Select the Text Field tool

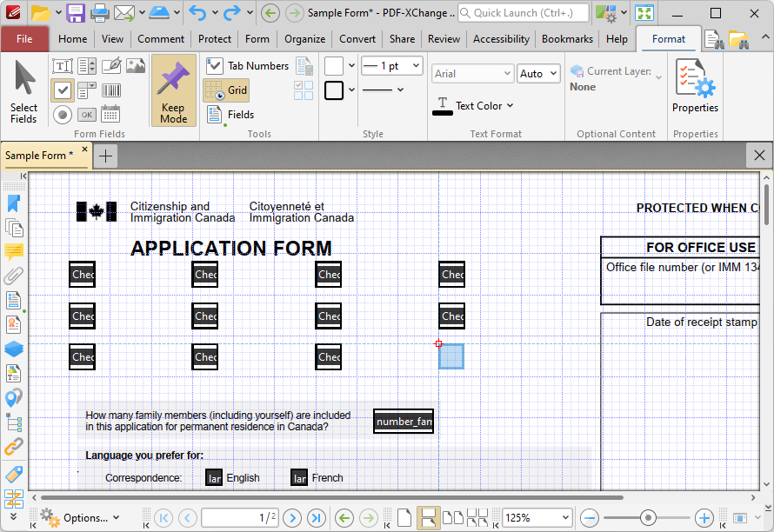click(63, 66)
